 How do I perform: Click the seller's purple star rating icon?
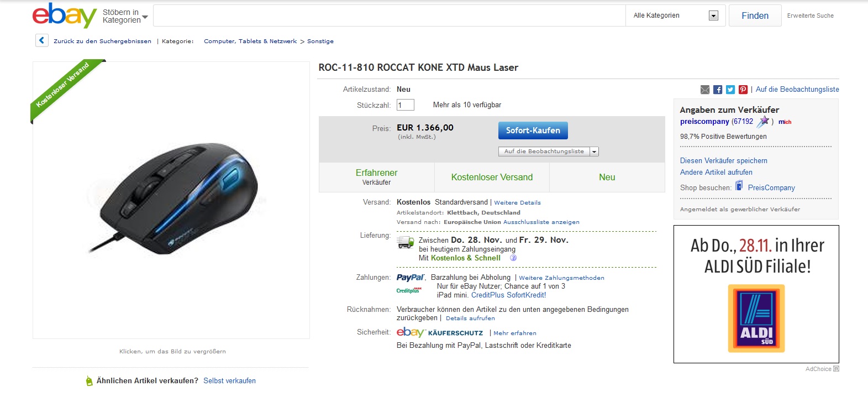click(763, 121)
